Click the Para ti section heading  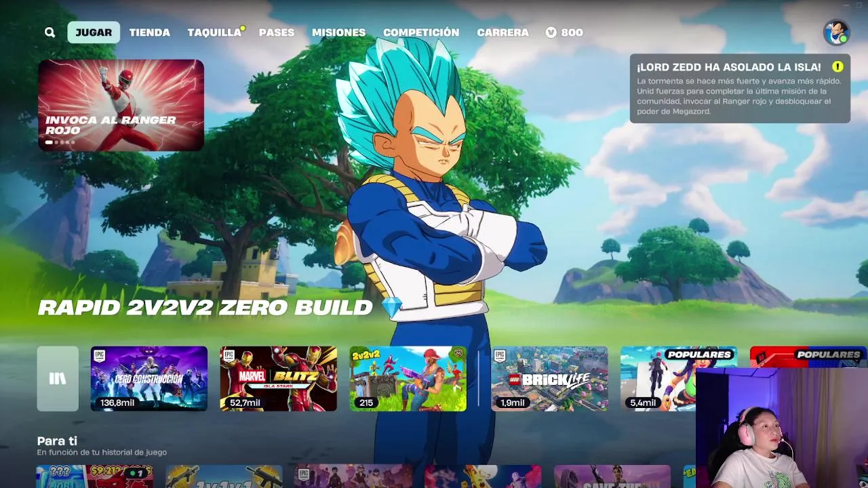coord(57,441)
